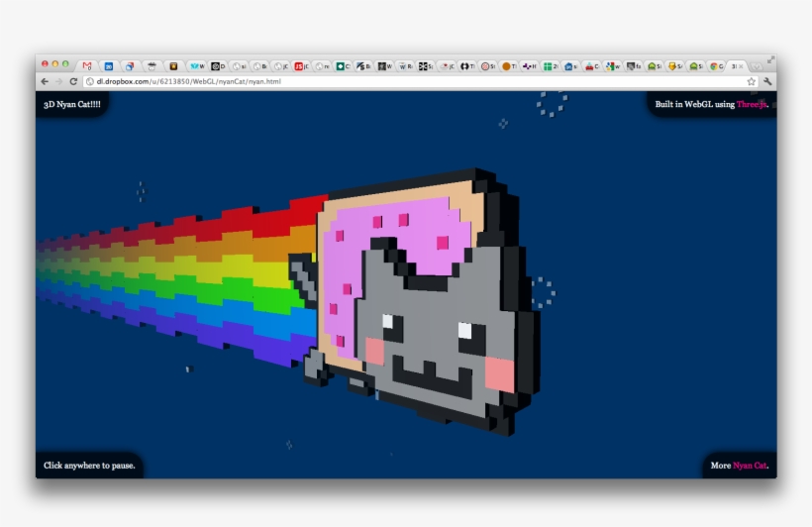
Task: Open the pink Nyan Cat link
Action: [x=750, y=466]
